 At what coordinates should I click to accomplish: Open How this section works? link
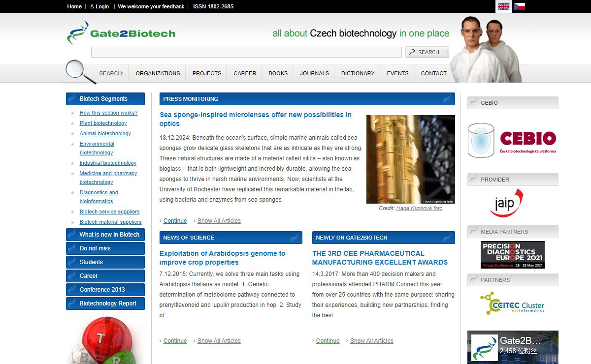point(108,113)
